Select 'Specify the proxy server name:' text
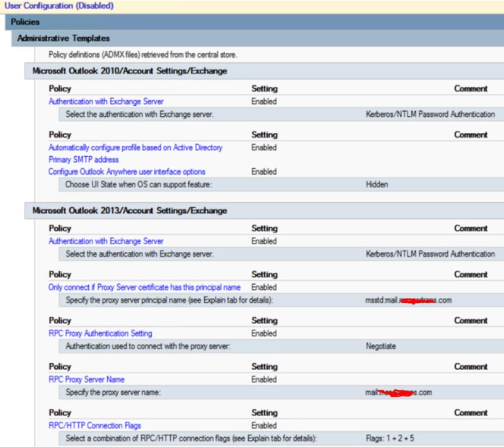The width and height of the screenshot is (504, 447). pos(113,392)
